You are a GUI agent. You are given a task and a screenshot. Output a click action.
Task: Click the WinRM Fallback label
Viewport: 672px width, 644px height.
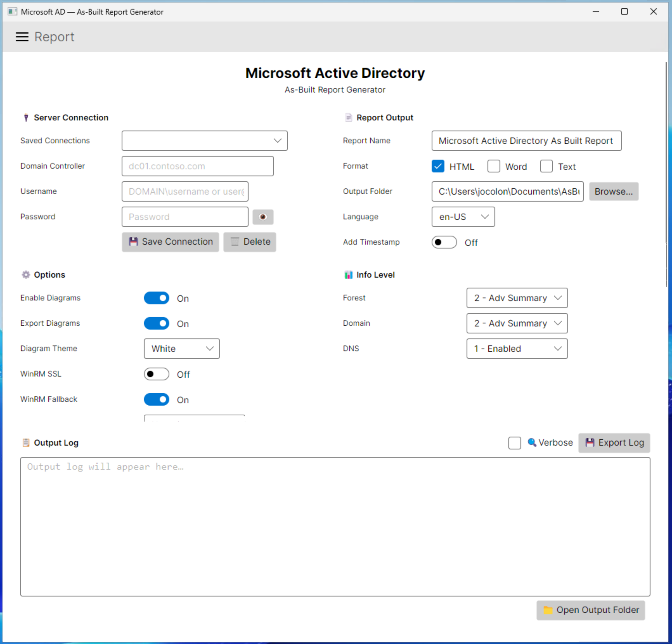[49, 399]
